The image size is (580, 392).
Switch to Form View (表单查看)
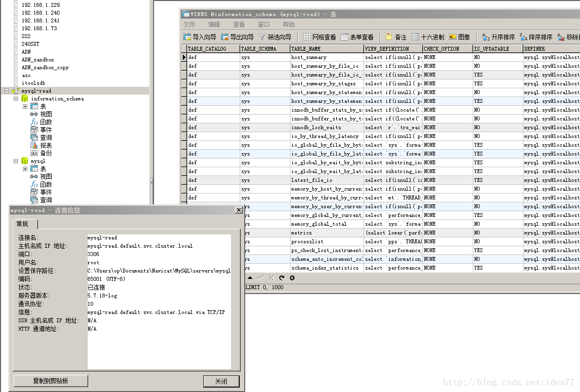357,37
